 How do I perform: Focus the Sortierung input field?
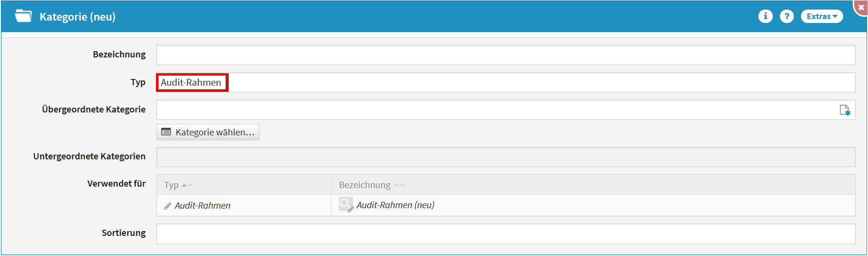point(505,234)
